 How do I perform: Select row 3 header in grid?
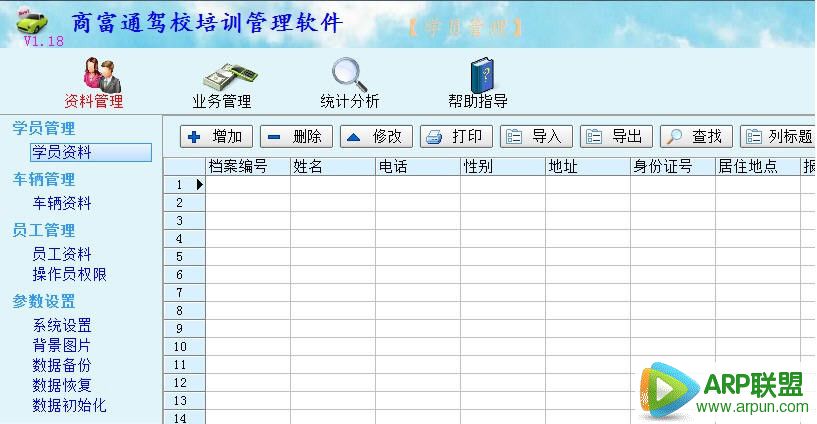coord(184,221)
